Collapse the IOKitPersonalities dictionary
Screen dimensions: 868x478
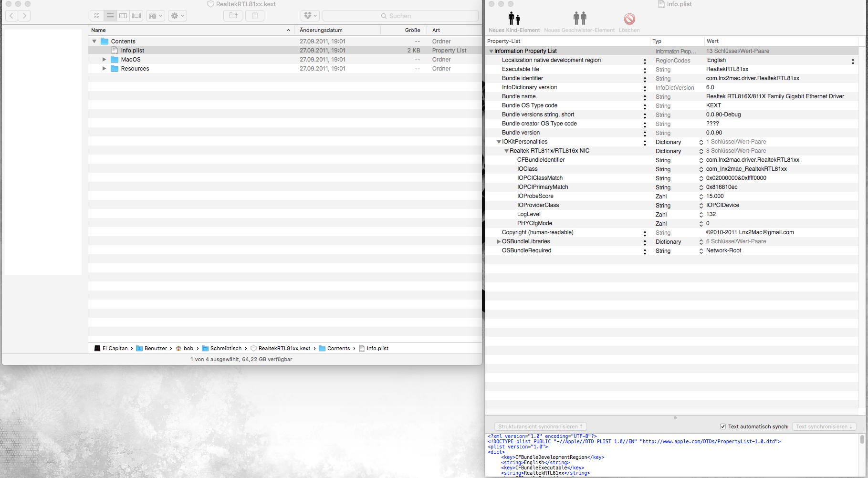(499, 142)
